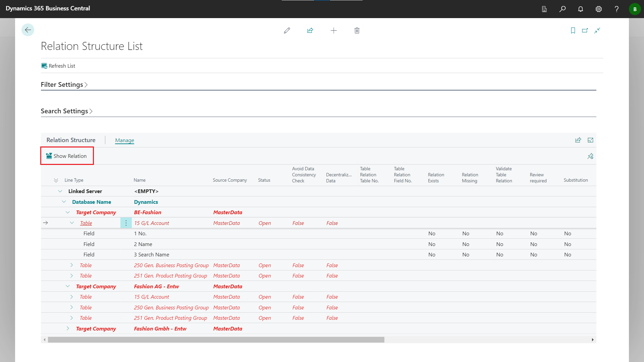Open the search magnifier in top bar
Viewport: 644px width, 362px height.
(x=562, y=9)
